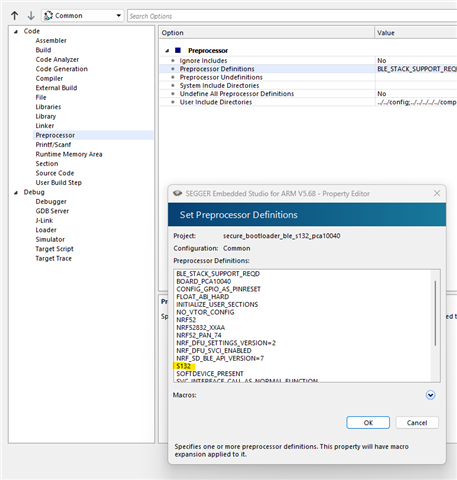Select Printf/Scanf tree item

pos(53,145)
